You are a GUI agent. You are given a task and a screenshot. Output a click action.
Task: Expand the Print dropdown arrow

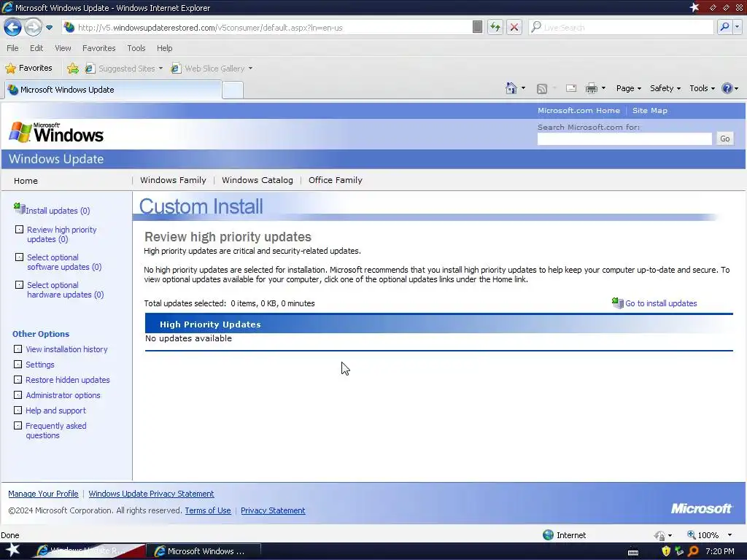pyautogui.click(x=603, y=88)
